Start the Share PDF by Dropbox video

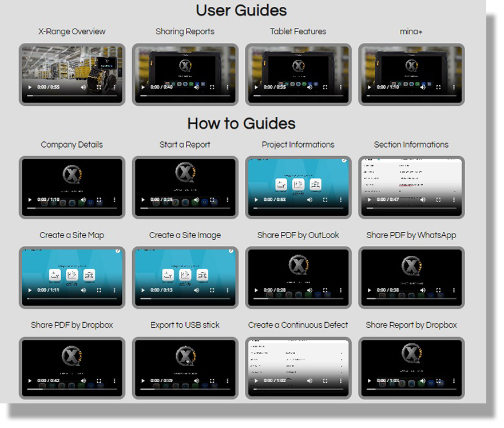pyautogui.click(x=29, y=381)
